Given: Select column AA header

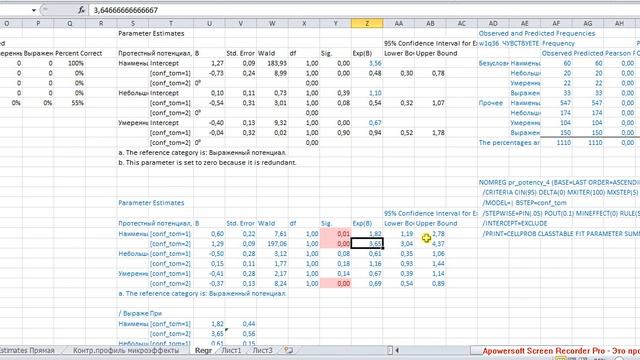Looking at the screenshot, I should [x=399, y=24].
